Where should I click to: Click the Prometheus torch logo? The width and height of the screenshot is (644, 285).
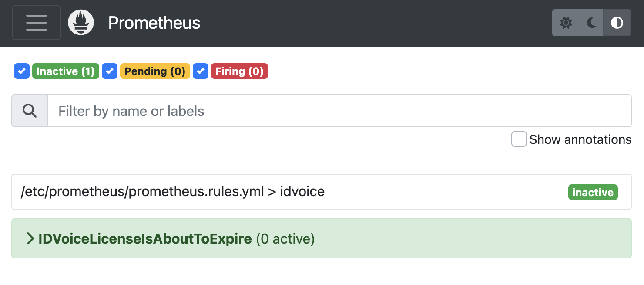point(81,23)
